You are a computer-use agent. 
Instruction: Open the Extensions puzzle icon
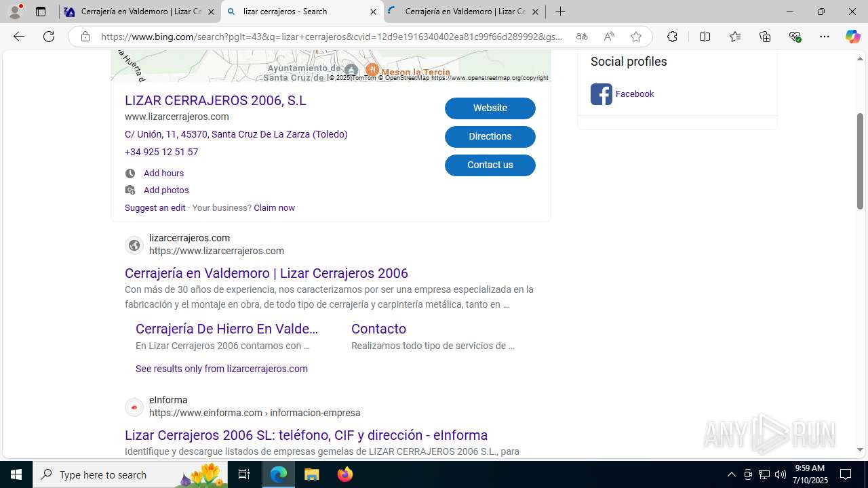(x=672, y=37)
